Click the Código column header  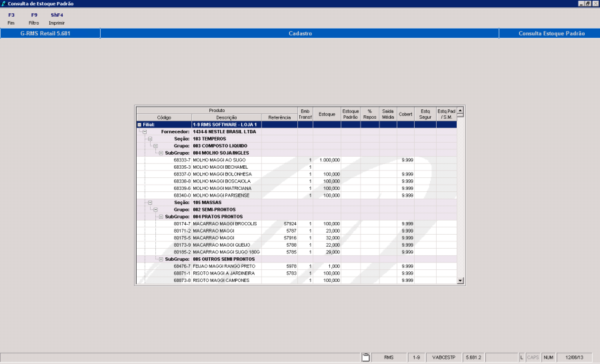pos(164,117)
